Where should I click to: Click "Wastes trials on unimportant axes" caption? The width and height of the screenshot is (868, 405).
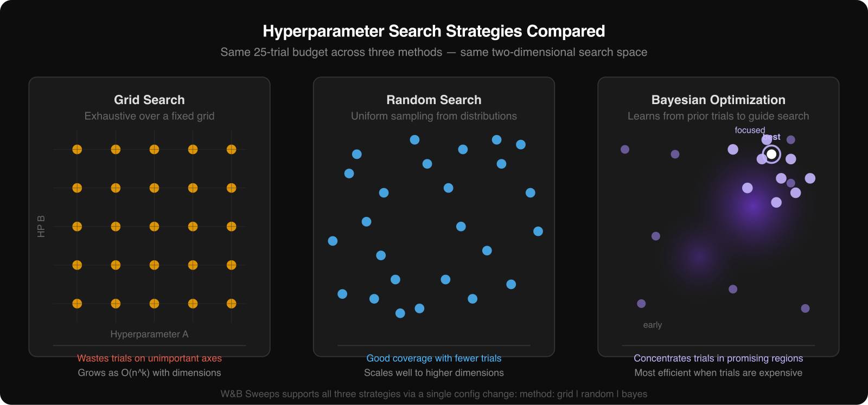pyautogui.click(x=149, y=358)
